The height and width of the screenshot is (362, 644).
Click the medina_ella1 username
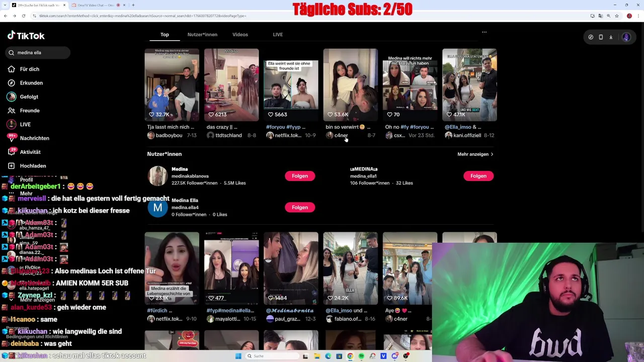(363, 176)
